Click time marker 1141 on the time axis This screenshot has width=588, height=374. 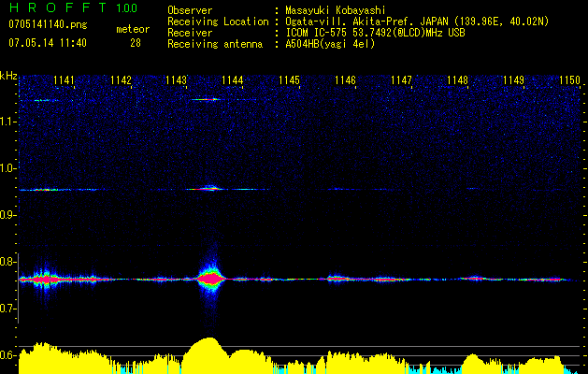tap(65, 80)
